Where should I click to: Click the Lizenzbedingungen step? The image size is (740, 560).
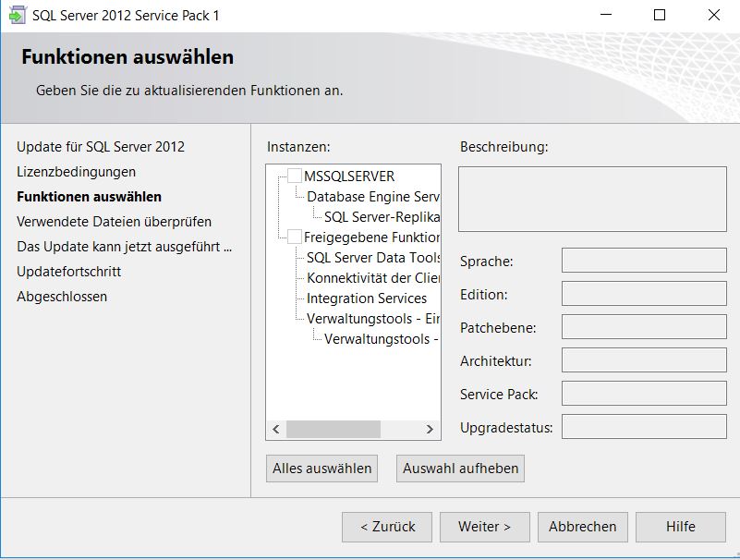point(76,172)
